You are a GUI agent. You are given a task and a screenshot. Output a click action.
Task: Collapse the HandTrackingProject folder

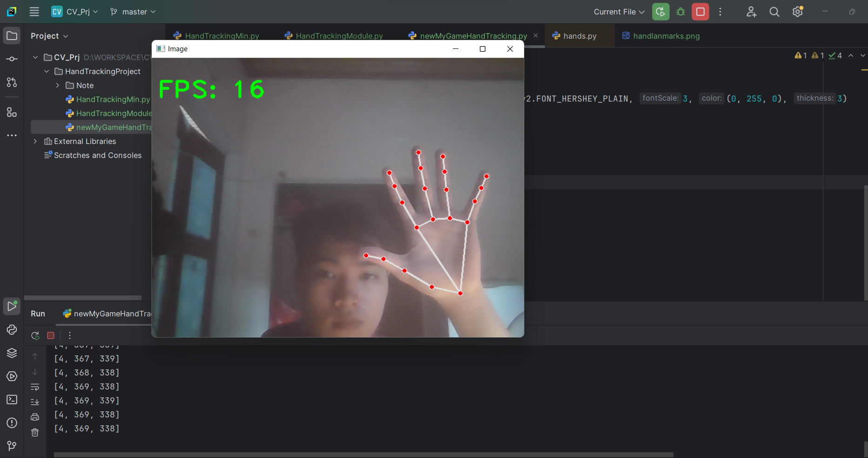pyautogui.click(x=47, y=71)
